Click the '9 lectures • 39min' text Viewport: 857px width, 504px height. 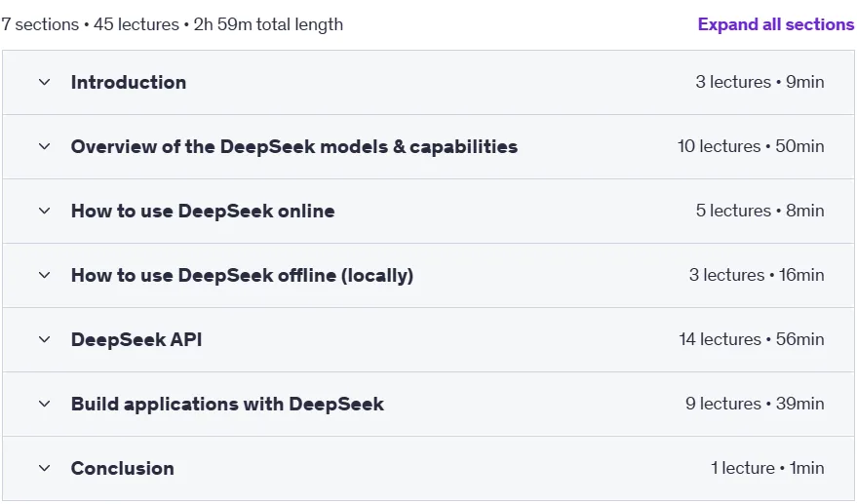click(755, 404)
